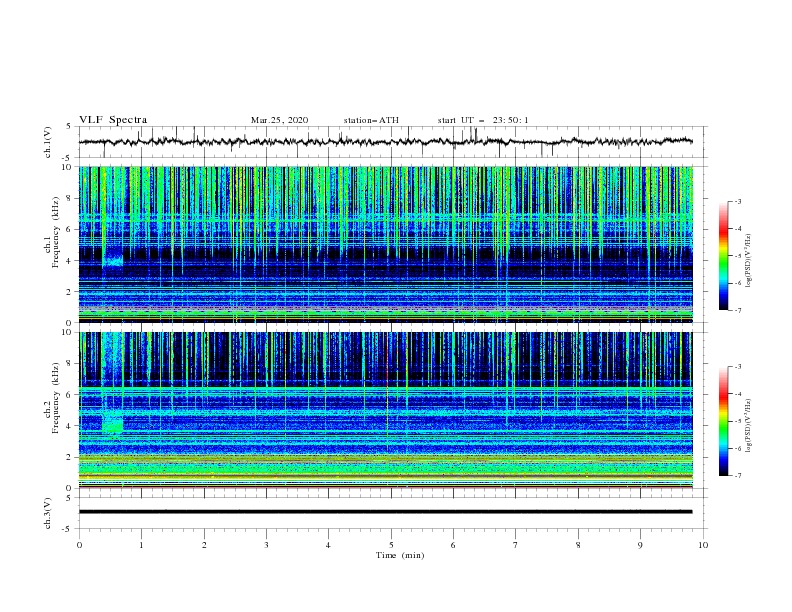Click the "ch.1(V)" waveform axis label
This screenshot has width=792, height=612.
coord(48,142)
